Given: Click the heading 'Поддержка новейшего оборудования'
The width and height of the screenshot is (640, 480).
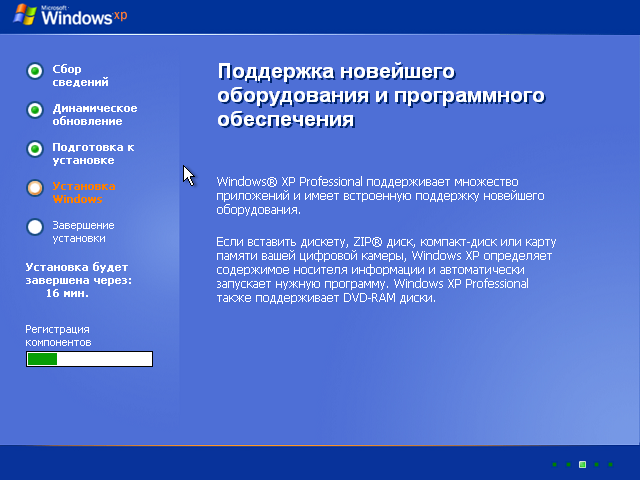Looking at the screenshot, I should [x=381, y=95].
